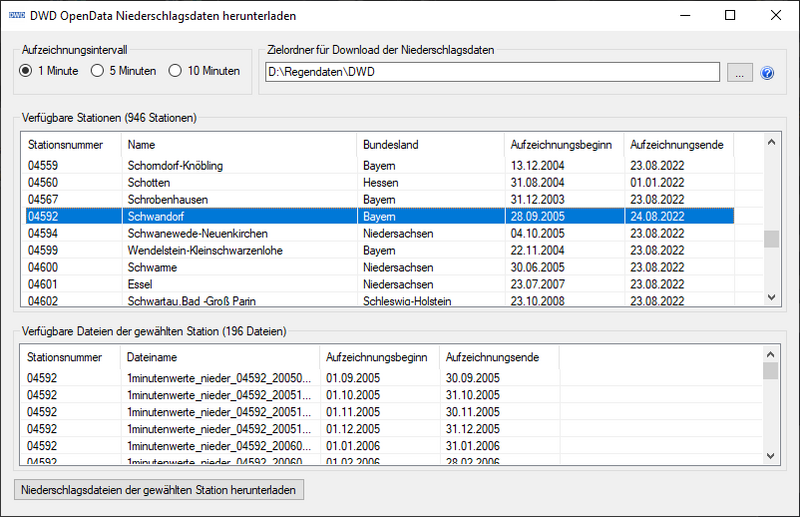Image resolution: width=800 pixels, height=517 pixels.
Task: Select the 1 Minute recording interval
Action: tap(48, 71)
